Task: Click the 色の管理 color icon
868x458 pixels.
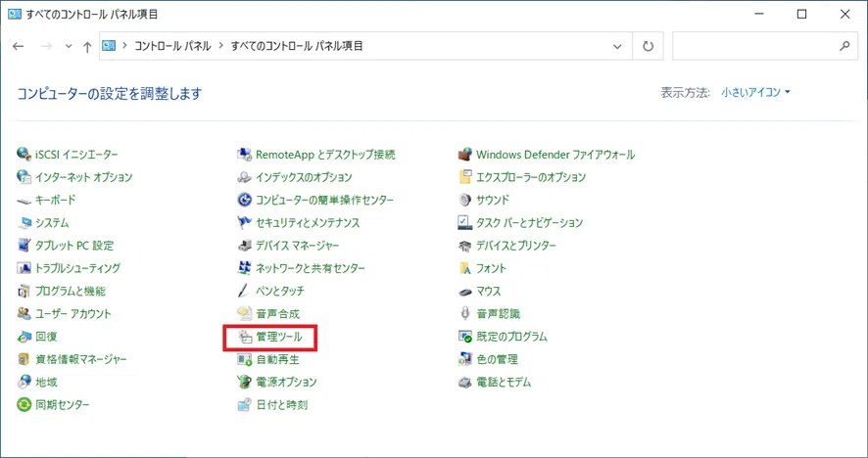Action: 465,359
